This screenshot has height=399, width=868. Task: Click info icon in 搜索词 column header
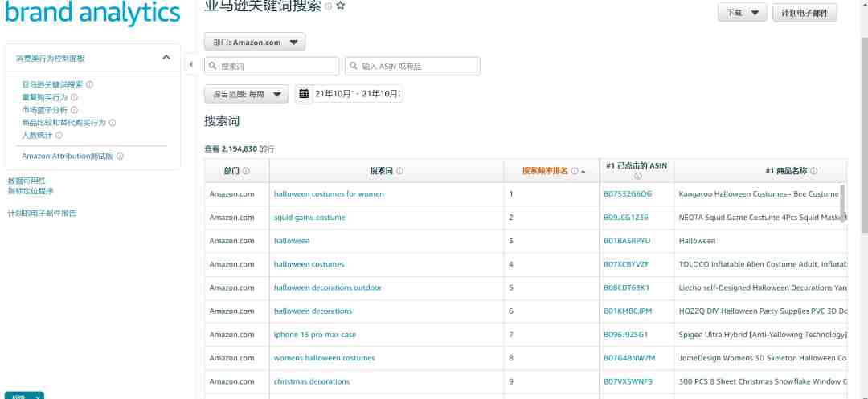tap(399, 171)
